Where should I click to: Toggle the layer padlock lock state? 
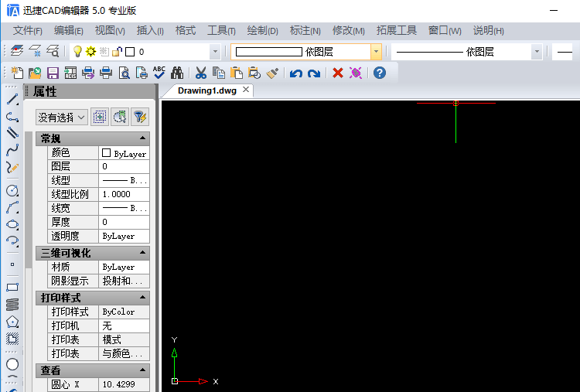pyautogui.click(x=116, y=52)
